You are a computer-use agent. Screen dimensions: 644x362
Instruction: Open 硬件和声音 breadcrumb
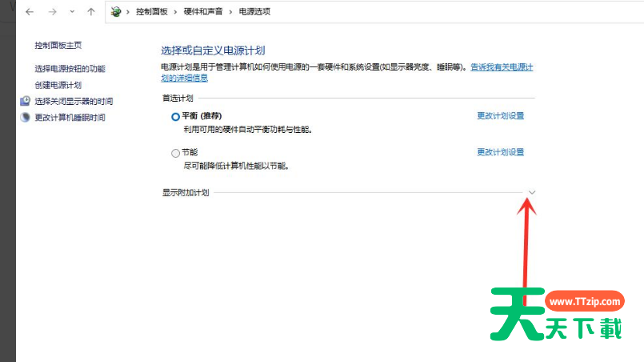(203, 11)
